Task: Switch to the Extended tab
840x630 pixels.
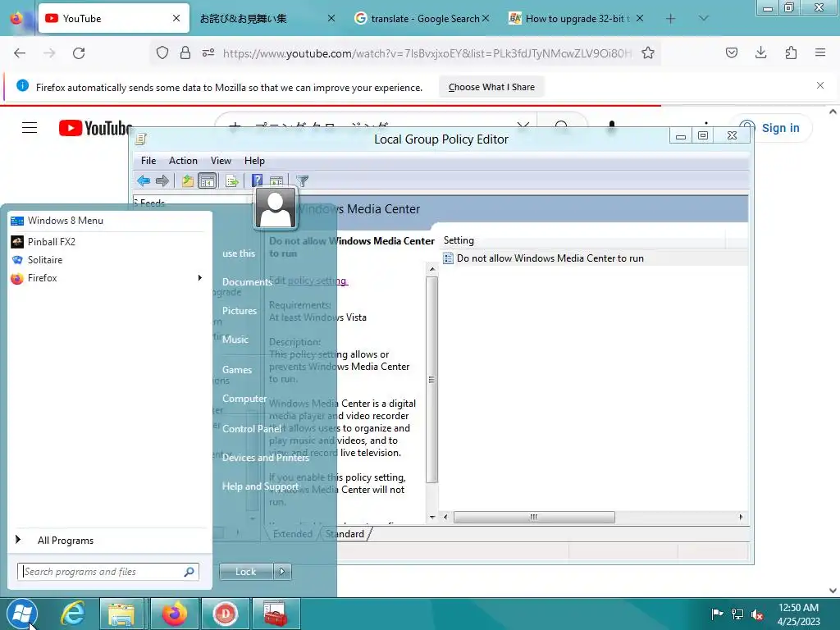Action: 293,533
